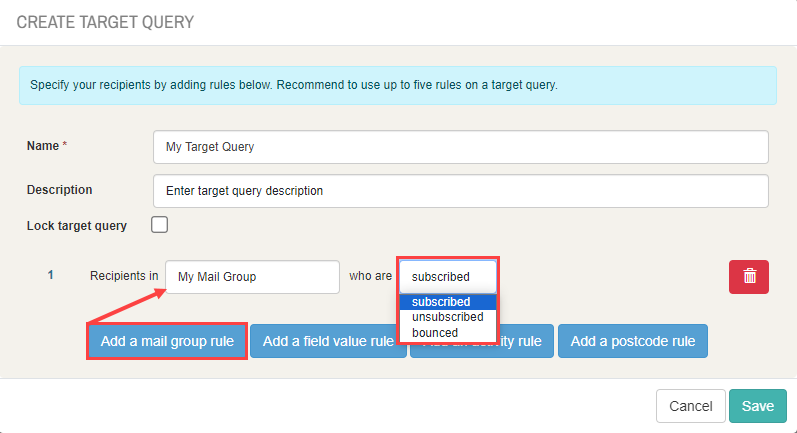Screen dimensions: 797x433
Task: Cancel creating the target query
Action: click(x=691, y=406)
